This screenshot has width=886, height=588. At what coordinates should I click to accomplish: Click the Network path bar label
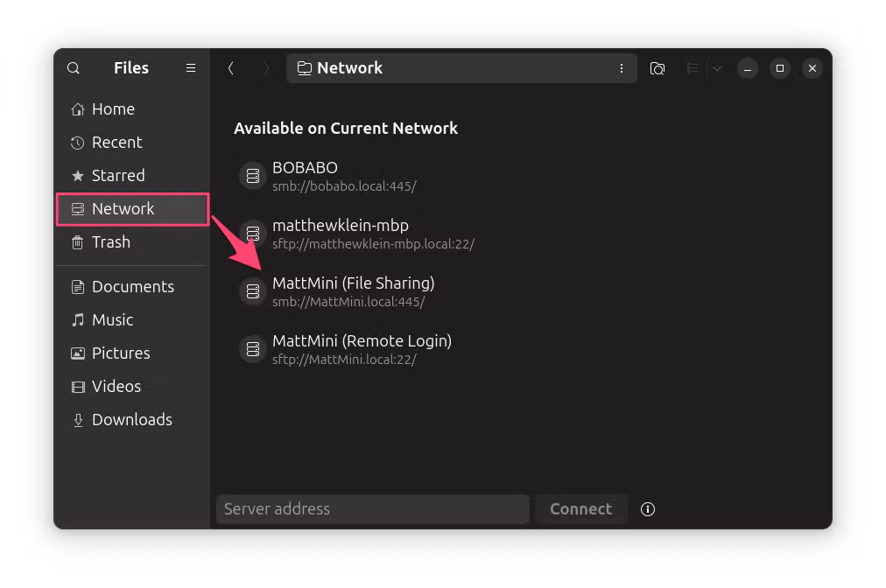(350, 68)
